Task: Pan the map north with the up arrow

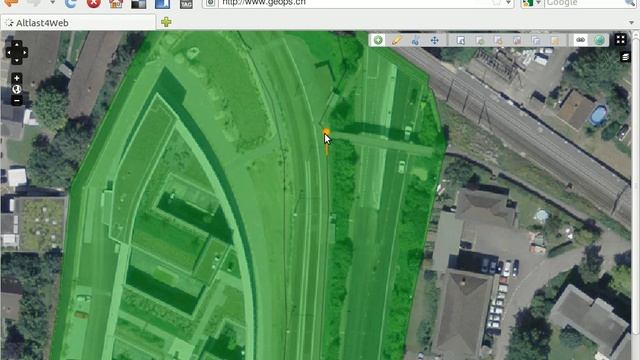Action: click(x=17, y=44)
